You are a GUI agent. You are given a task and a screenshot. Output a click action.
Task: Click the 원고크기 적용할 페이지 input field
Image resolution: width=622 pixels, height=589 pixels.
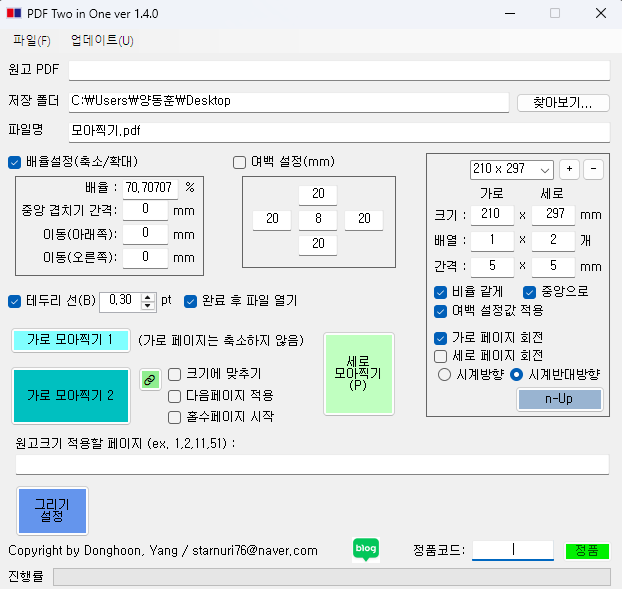312,464
